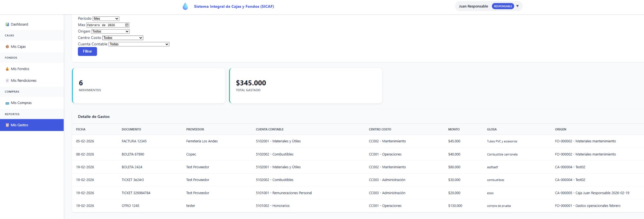
Task: Click the water drop SICAF logo
Action: (x=185, y=6)
